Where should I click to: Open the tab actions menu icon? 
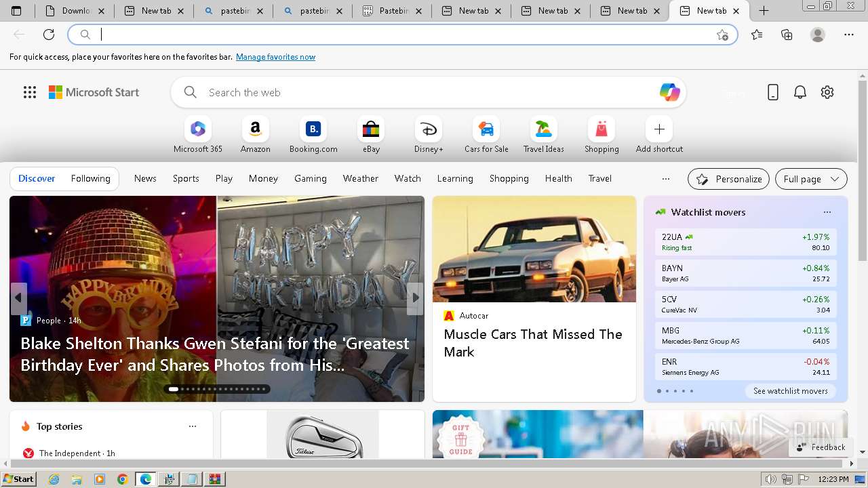16,11
